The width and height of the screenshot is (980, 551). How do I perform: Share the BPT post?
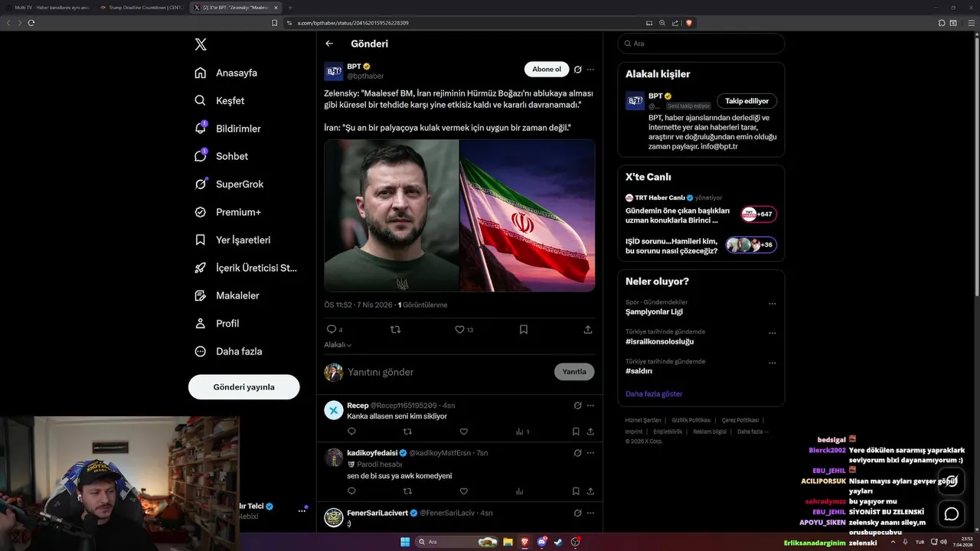588,330
